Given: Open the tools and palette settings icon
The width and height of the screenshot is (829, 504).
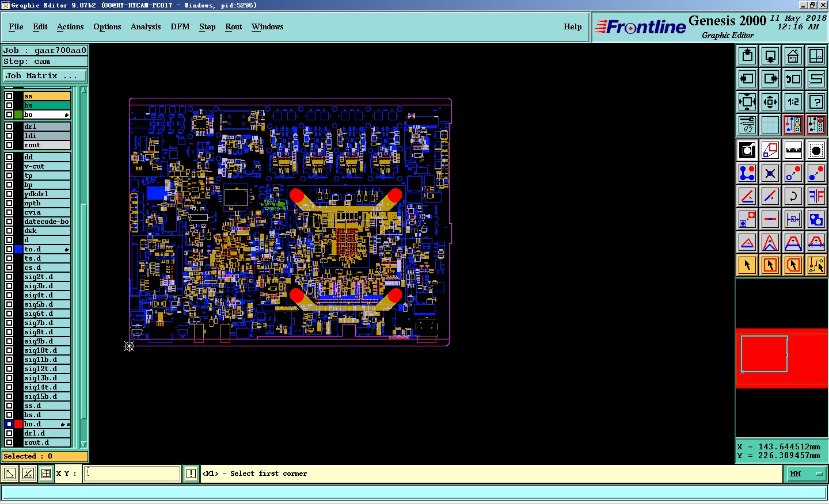Looking at the screenshot, I should click(x=747, y=125).
